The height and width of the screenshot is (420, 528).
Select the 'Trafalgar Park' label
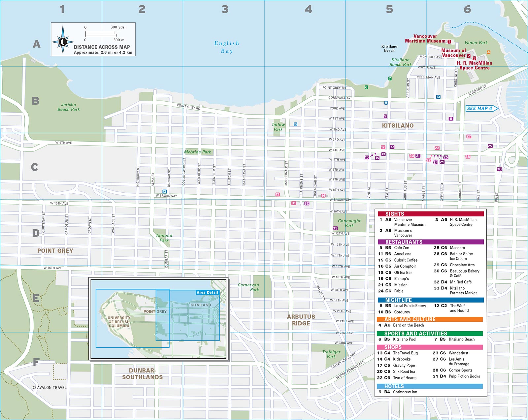point(331,354)
